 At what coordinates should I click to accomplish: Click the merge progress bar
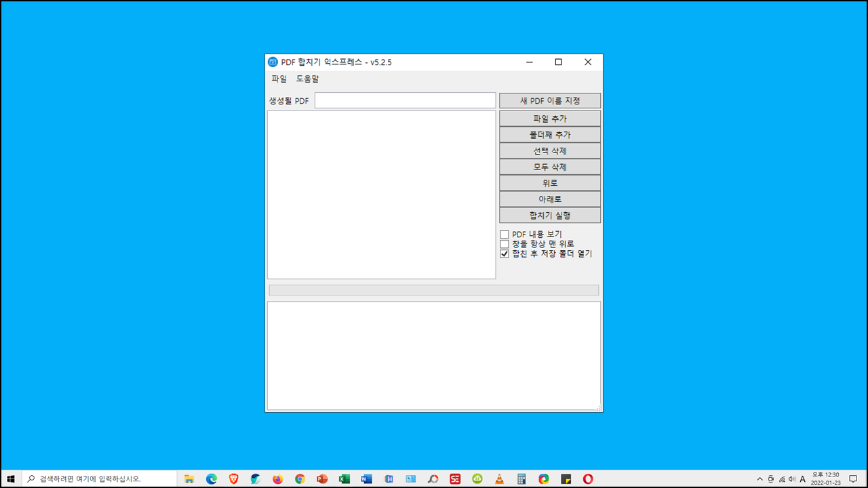click(x=434, y=290)
